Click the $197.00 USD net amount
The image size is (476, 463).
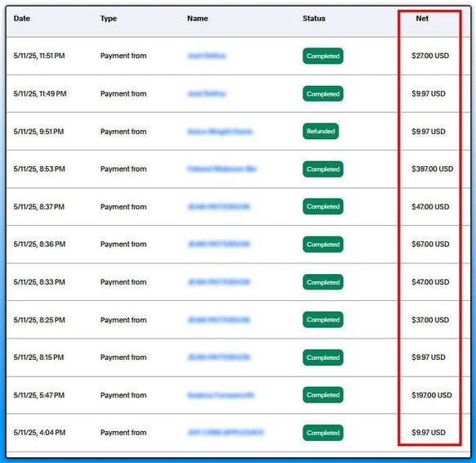(432, 395)
